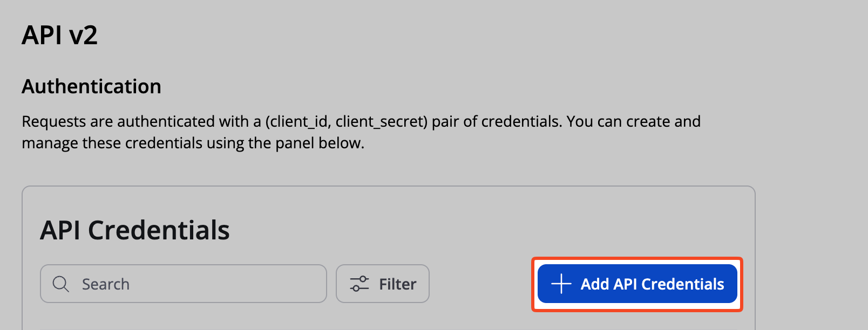868x330 pixels.
Task: Click the Authentication section heading
Action: [91, 86]
